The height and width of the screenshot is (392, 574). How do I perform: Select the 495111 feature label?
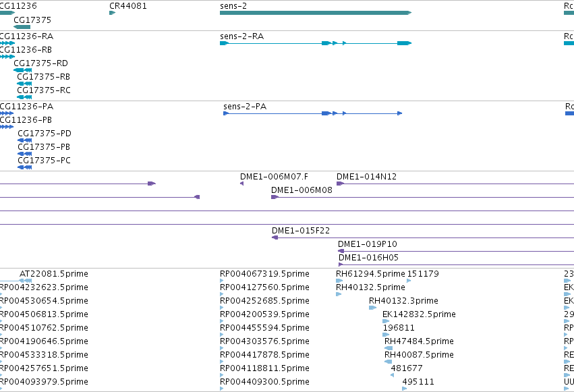coord(418,382)
